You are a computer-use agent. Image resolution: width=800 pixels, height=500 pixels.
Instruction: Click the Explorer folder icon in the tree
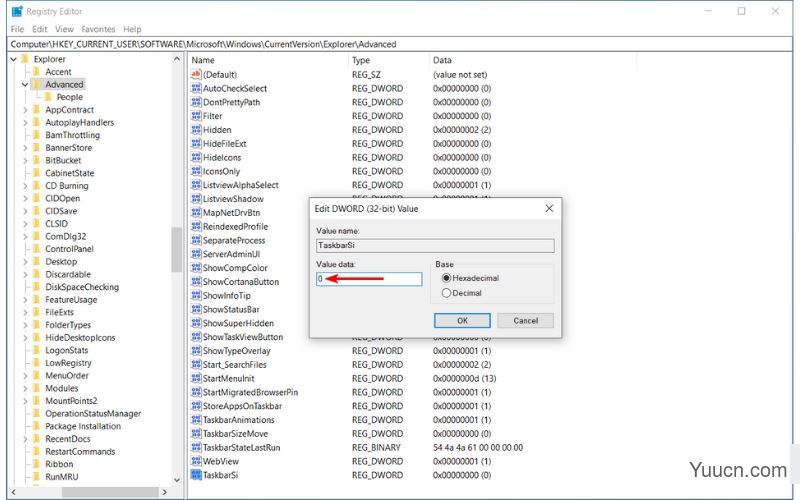coord(26,59)
